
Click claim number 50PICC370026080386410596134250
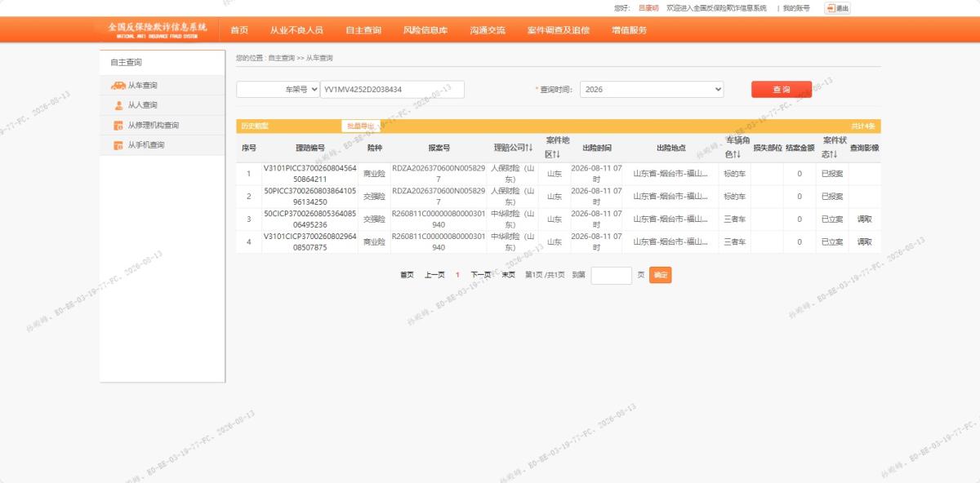point(310,197)
